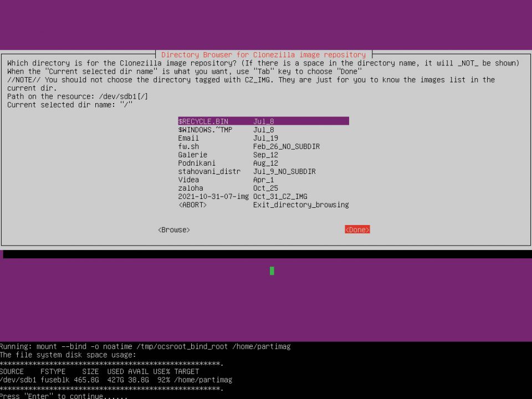Pick the Galerie directory row
Image resolution: width=532 pixels, height=399 pixels.
pos(263,155)
